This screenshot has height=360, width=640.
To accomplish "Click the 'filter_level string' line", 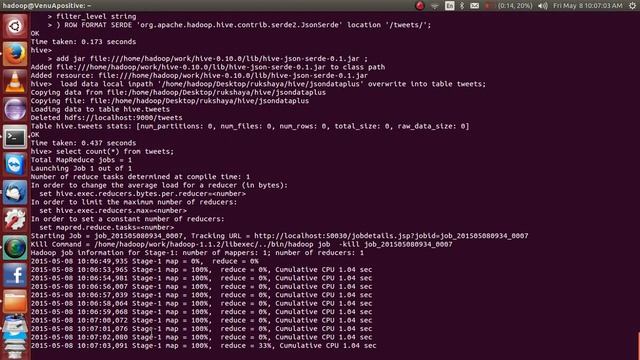I will click(92, 16).
